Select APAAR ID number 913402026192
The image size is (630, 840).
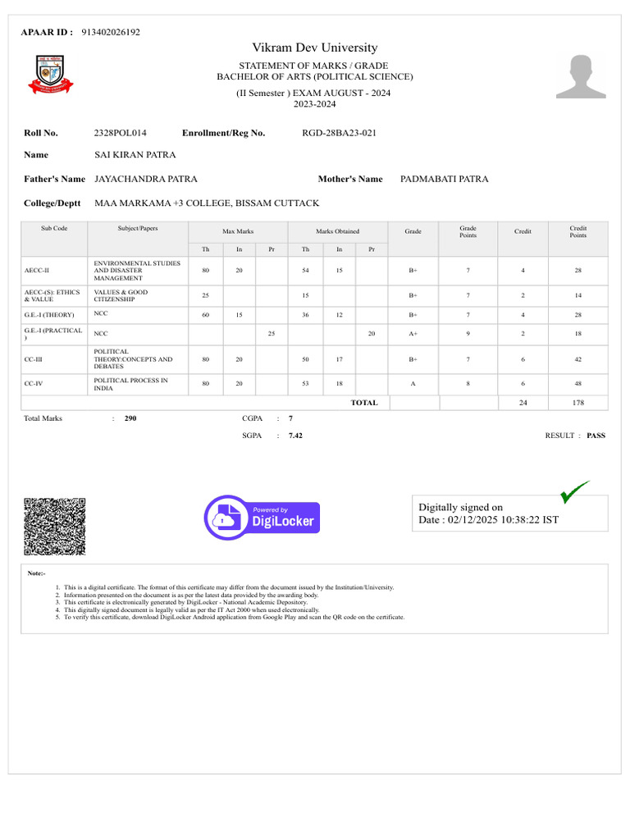[x=111, y=32]
